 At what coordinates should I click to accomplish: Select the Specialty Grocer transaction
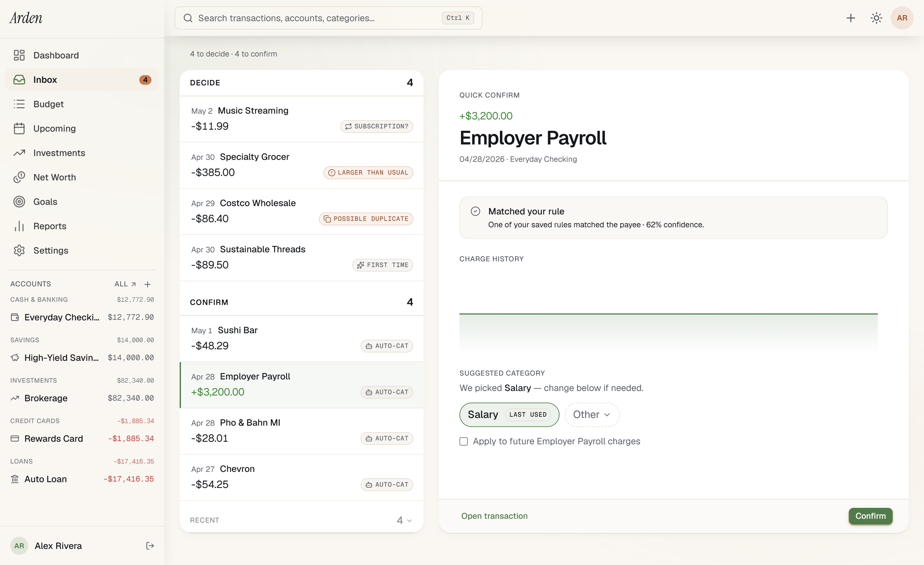click(x=302, y=165)
